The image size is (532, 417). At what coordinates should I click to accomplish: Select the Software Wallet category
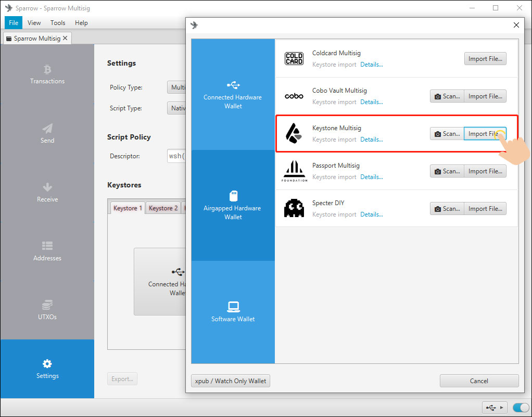coord(233,312)
